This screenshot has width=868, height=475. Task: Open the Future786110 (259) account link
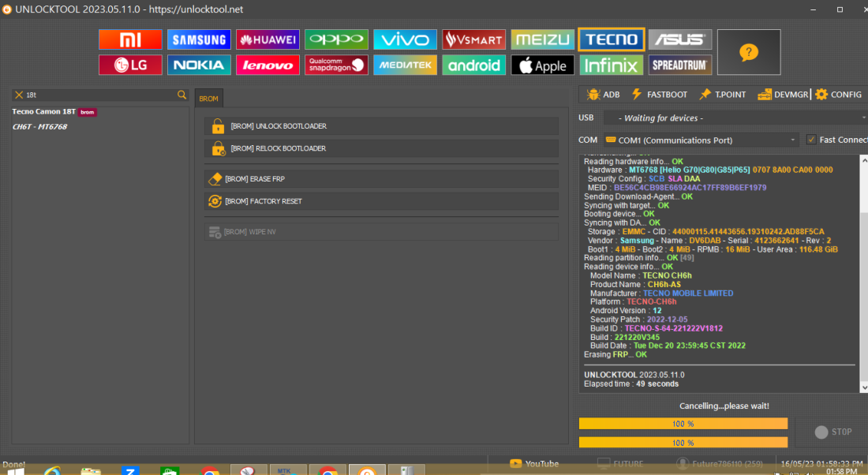pos(720,464)
